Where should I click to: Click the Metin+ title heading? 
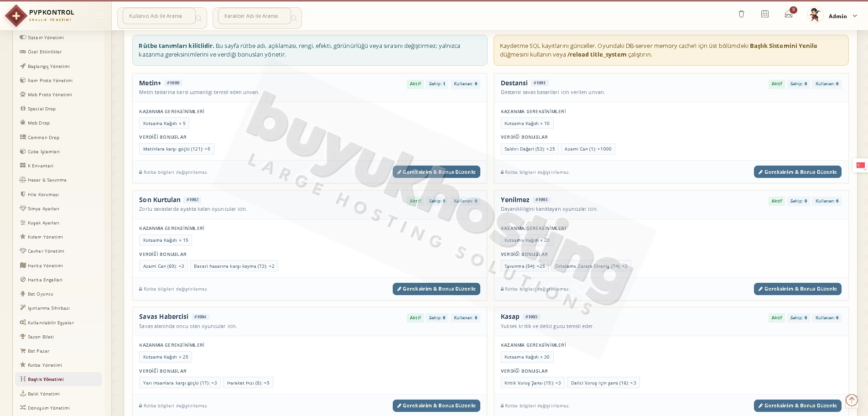point(150,83)
